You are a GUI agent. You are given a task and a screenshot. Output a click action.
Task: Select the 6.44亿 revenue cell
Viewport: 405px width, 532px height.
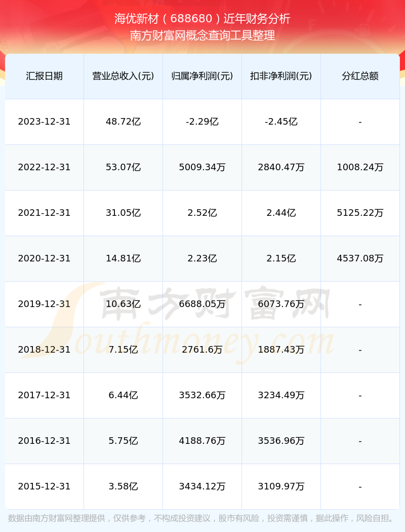124,396
